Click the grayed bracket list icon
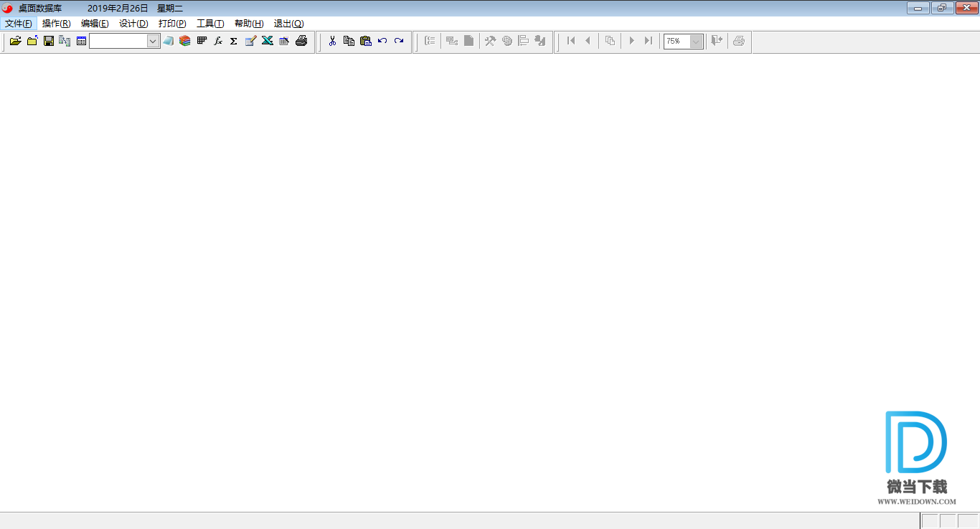 tap(430, 41)
